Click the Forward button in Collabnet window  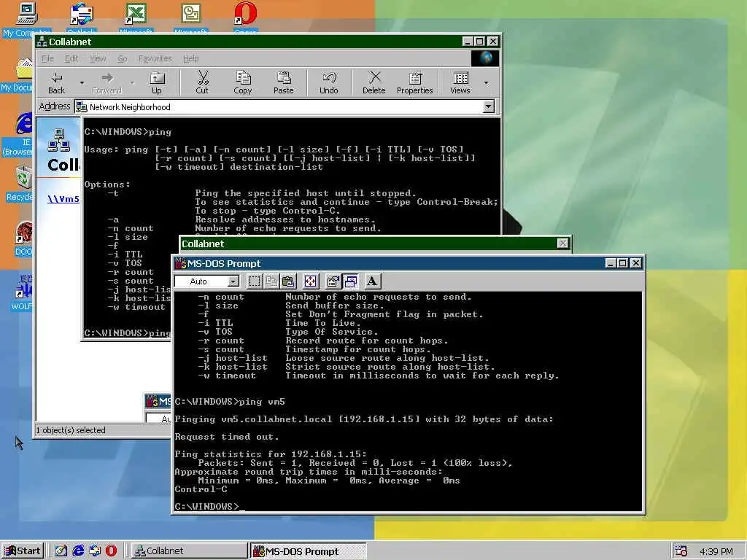coord(107,83)
